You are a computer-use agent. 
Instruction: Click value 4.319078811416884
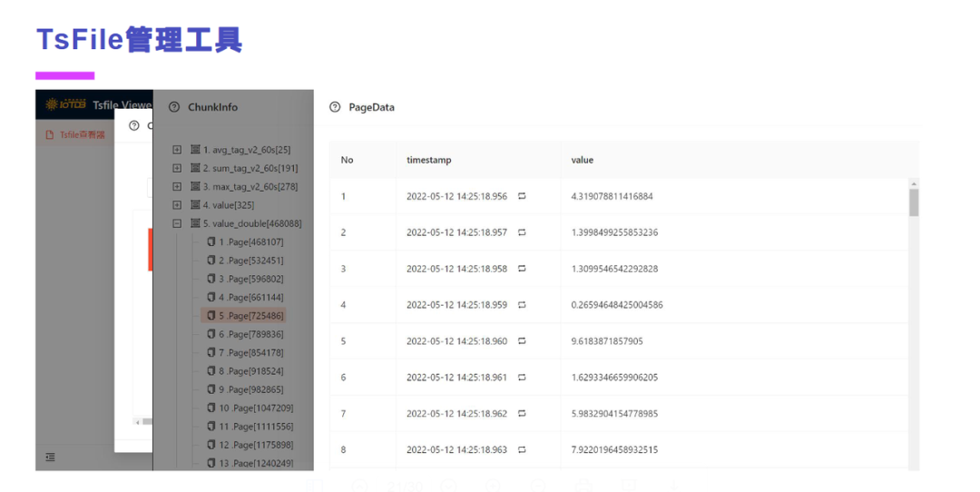tap(612, 196)
